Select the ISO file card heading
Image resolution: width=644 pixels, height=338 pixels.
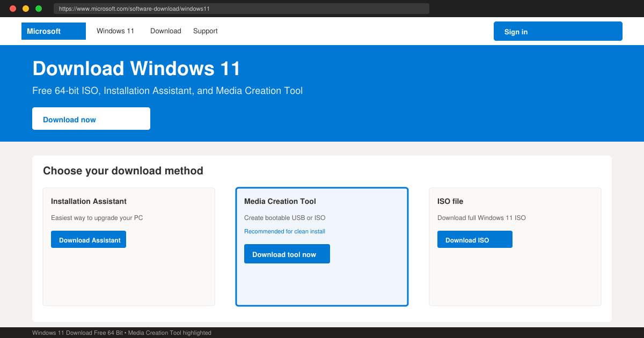[450, 201]
